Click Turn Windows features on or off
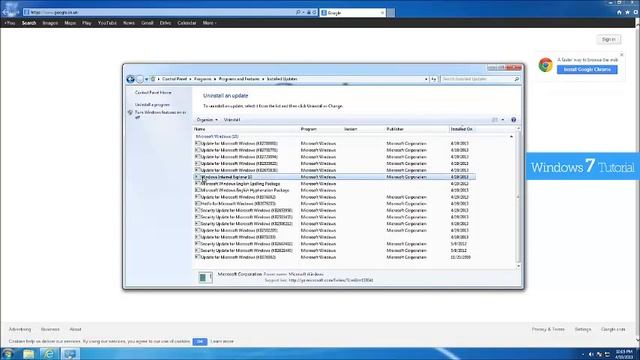 (x=160, y=114)
